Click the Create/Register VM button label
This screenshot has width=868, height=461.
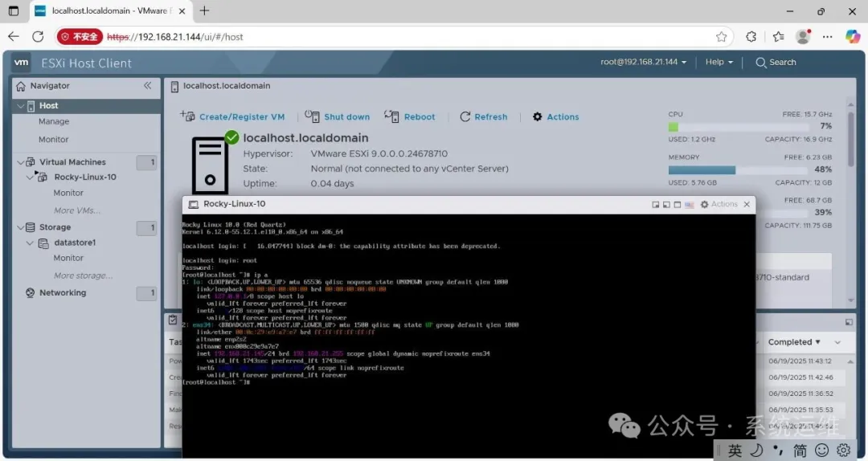pyautogui.click(x=242, y=116)
